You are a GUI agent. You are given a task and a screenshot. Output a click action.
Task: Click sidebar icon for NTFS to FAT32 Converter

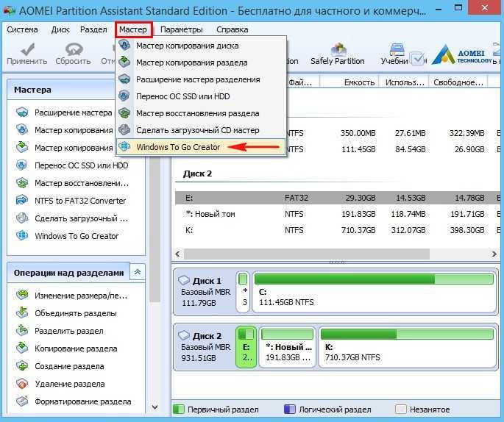point(22,201)
